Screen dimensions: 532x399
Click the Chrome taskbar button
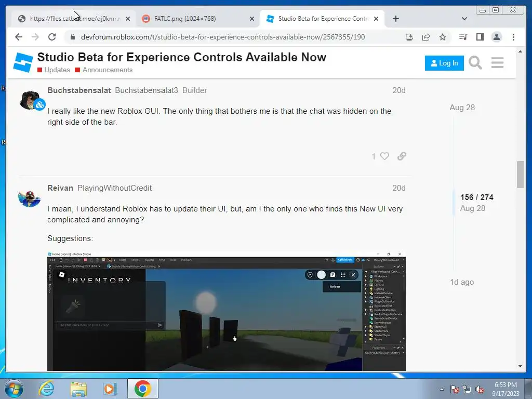(142, 389)
